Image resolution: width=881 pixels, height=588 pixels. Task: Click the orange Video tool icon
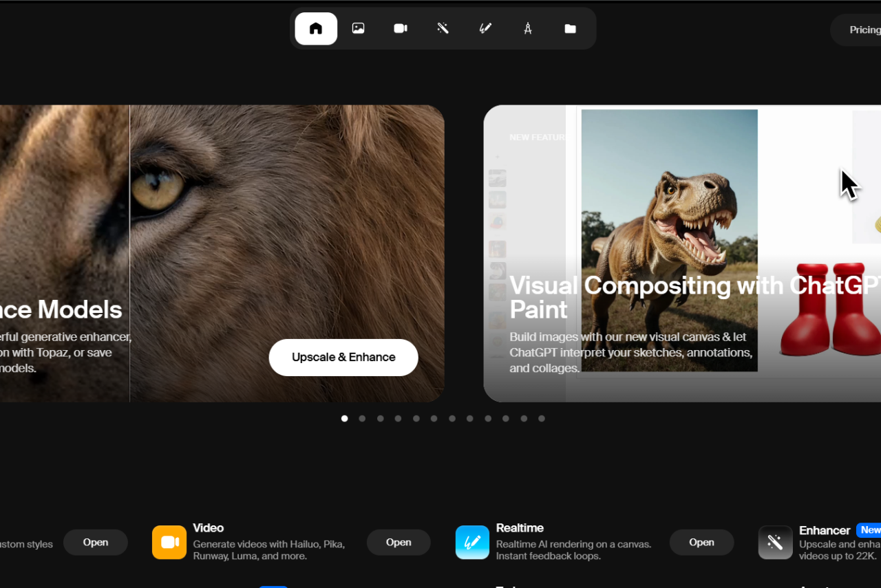pyautogui.click(x=169, y=543)
